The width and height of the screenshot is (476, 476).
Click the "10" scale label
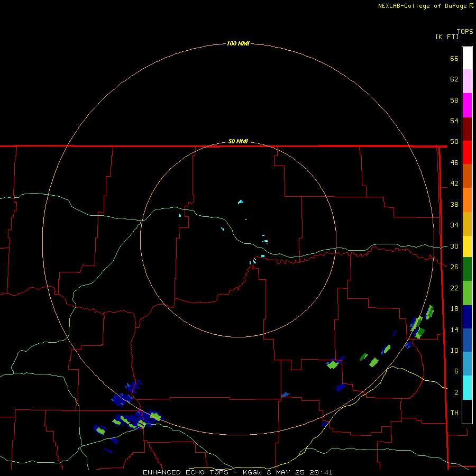coord(454,351)
